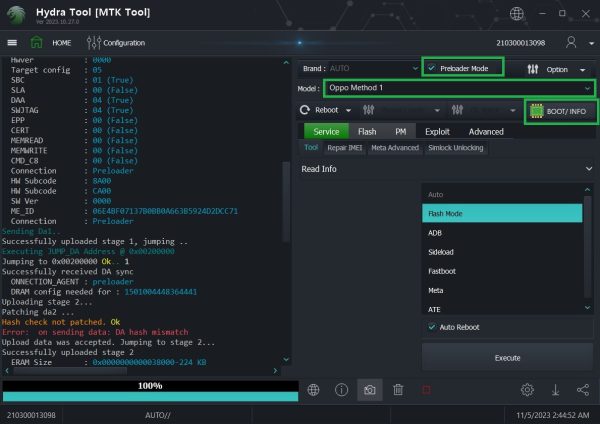Open the Meta Advanced sub-tab
The image size is (600, 424).
(395, 148)
